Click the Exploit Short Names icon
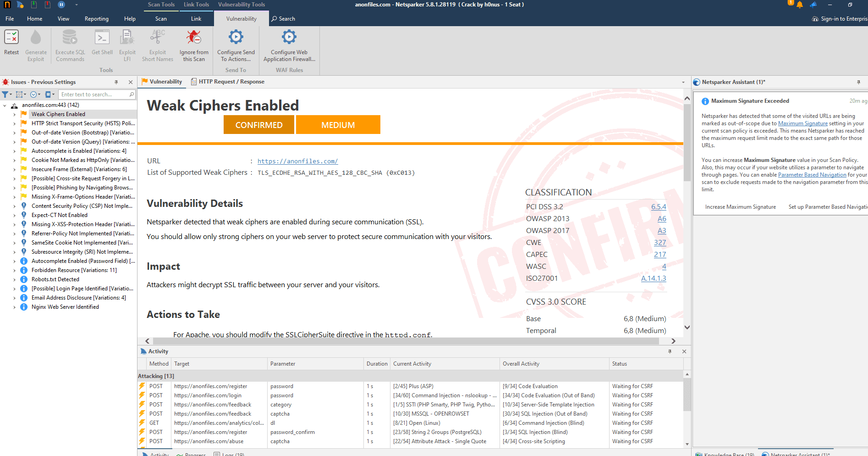 [x=158, y=45]
